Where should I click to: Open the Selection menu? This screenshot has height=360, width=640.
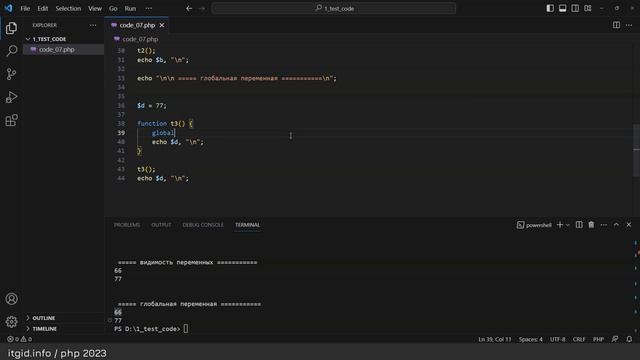coord(68,8)
